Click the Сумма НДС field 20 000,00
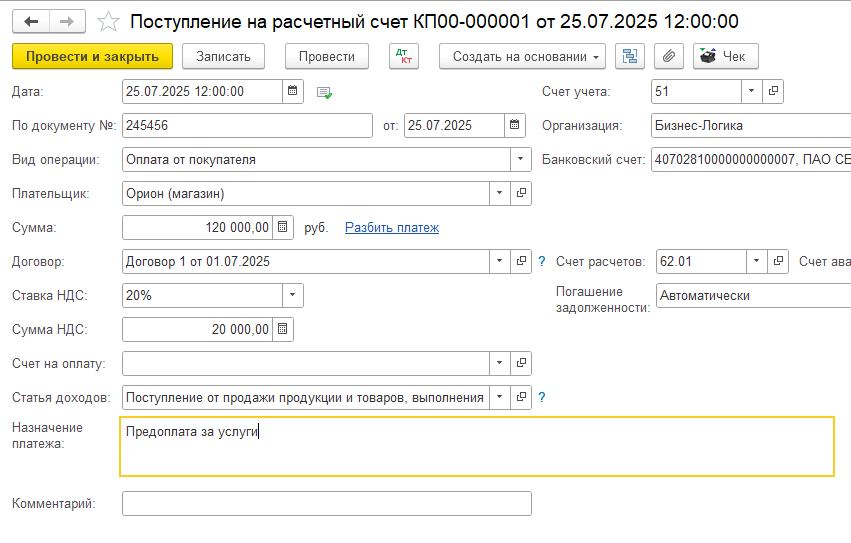851x543 pixels. (x=198, y=330)
